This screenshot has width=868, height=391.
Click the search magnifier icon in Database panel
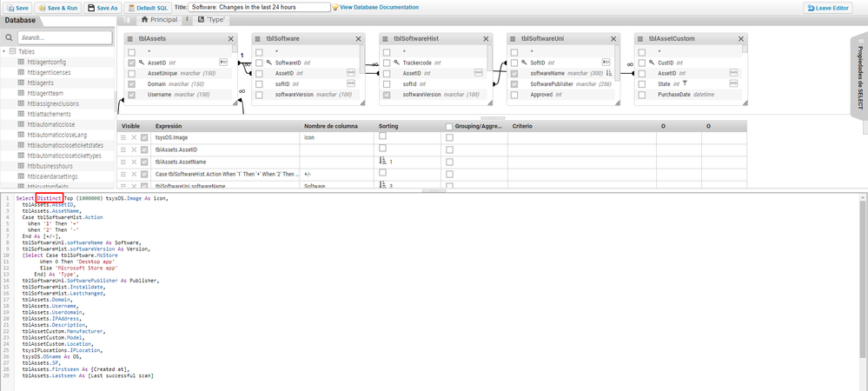[x=10, y=38]
